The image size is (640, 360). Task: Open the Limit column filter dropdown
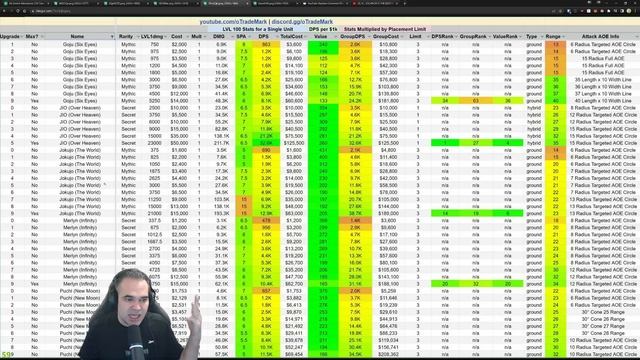click(428, 37)
